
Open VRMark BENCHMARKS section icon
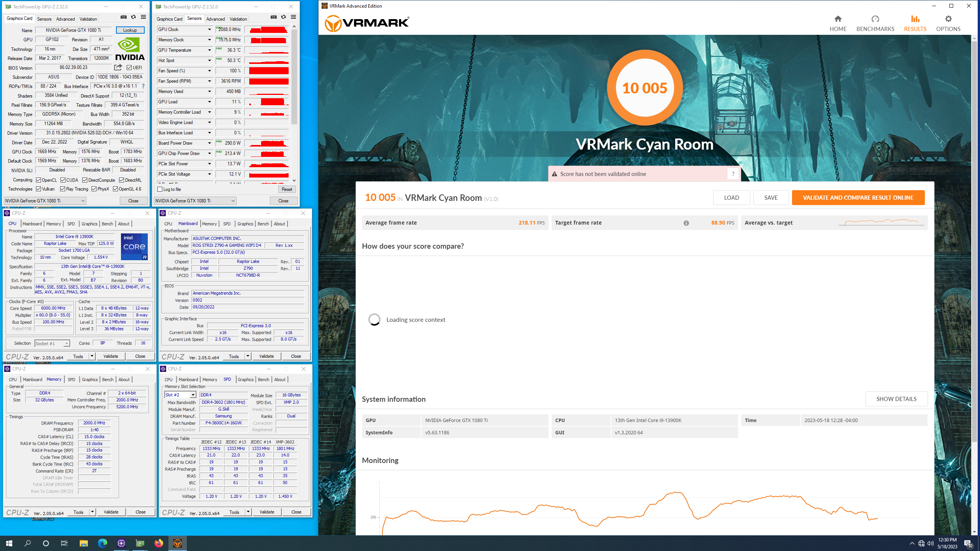coord(875,19)
